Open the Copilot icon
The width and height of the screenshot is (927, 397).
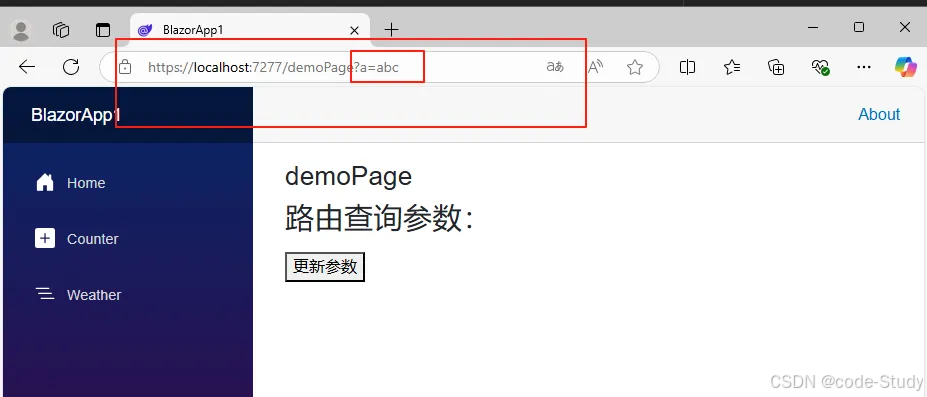905,67
